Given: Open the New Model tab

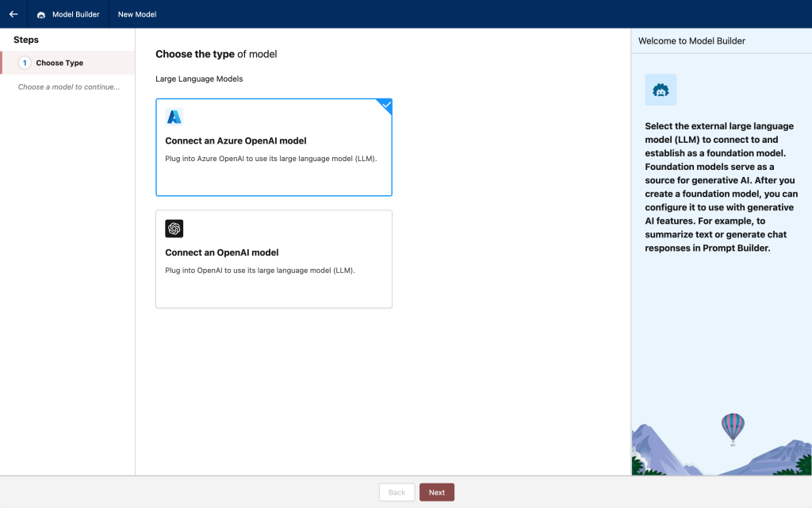Looking at the screenshot, I should (137, 14).
